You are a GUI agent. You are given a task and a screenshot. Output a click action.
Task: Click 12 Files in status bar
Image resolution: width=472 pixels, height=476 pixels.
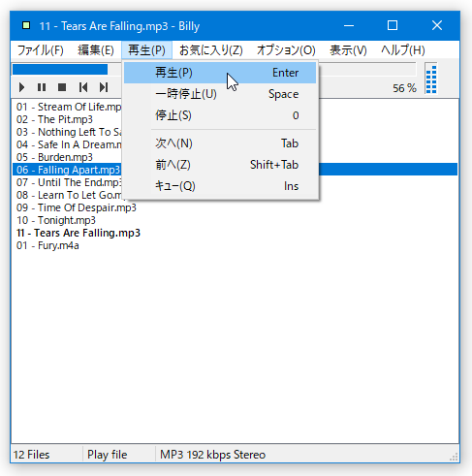31,455
